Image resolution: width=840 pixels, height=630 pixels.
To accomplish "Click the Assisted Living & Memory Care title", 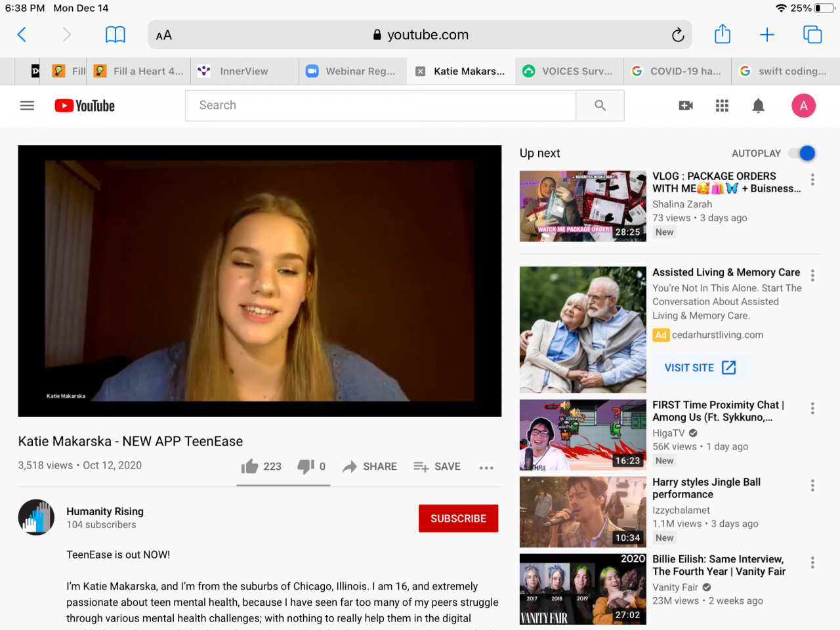I will click(726, 272).
